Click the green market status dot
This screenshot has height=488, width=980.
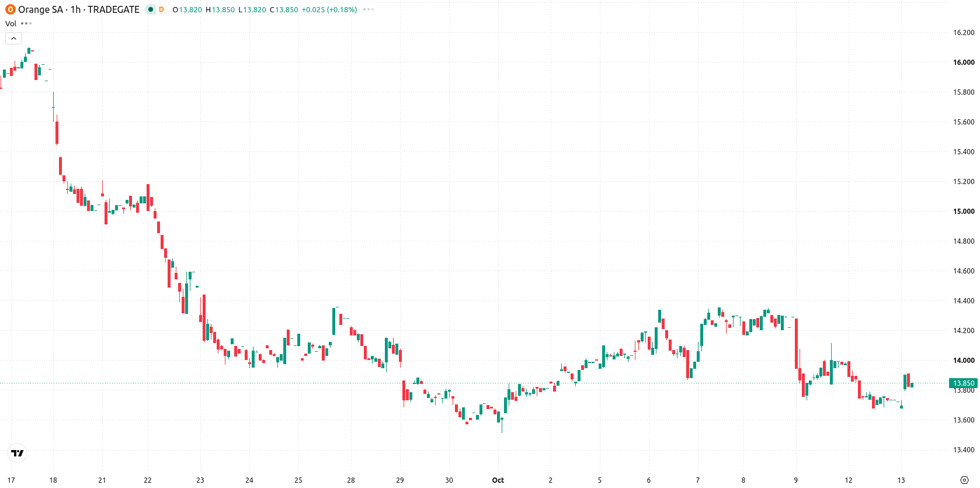click(x=150, y=9)
